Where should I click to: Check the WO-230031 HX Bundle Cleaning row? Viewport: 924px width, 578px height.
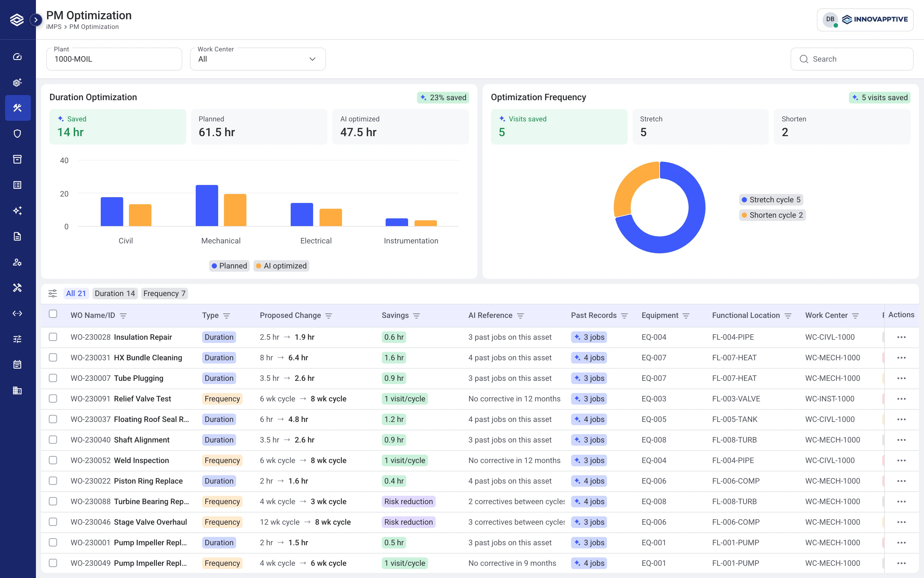pos(53,357)
